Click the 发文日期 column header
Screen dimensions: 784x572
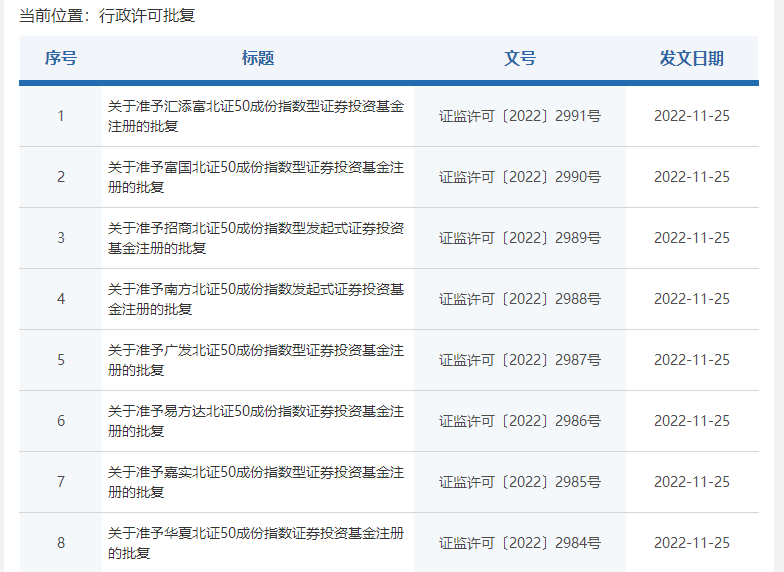click(691, 58)
